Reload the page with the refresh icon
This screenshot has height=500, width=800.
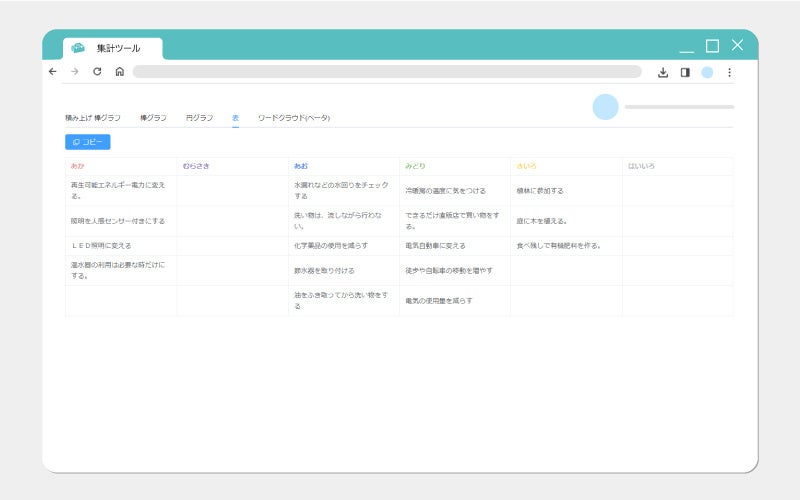pos(97,72)
